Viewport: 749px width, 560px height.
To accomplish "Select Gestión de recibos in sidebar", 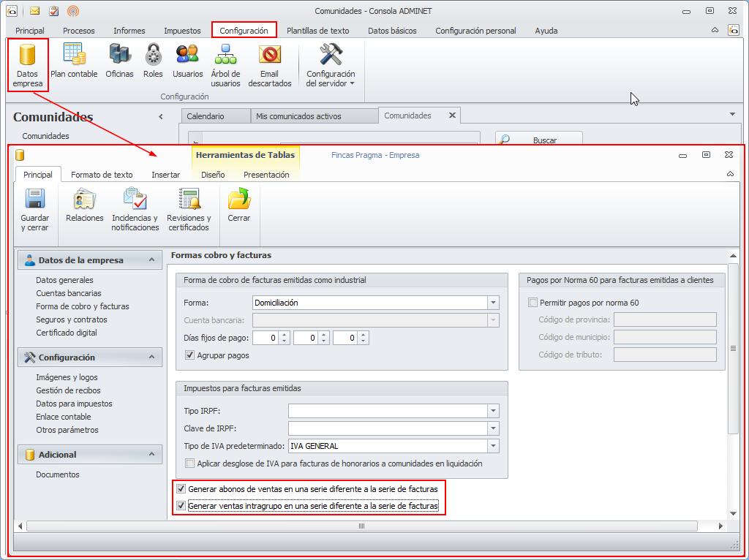I will tap(68, 390).
